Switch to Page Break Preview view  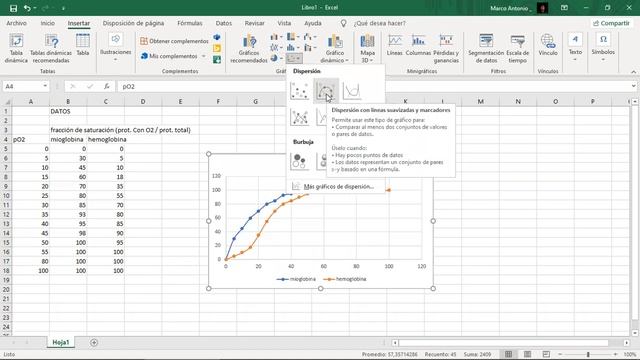[546, 354]
